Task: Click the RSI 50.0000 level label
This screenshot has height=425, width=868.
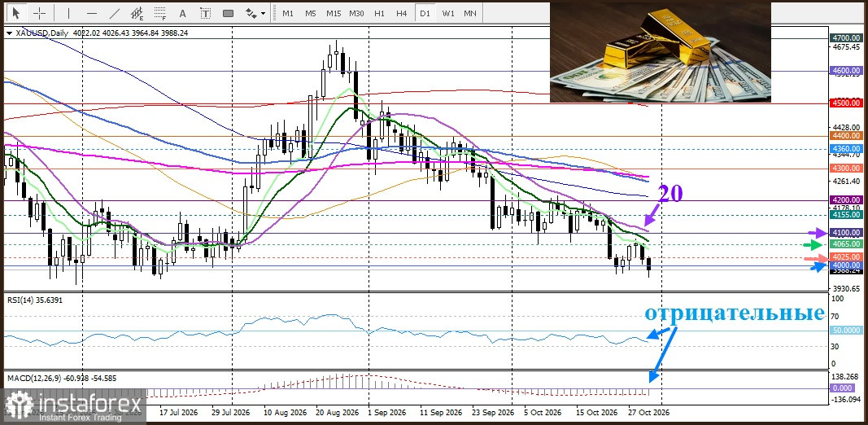Action: click(x=846, y=331)
